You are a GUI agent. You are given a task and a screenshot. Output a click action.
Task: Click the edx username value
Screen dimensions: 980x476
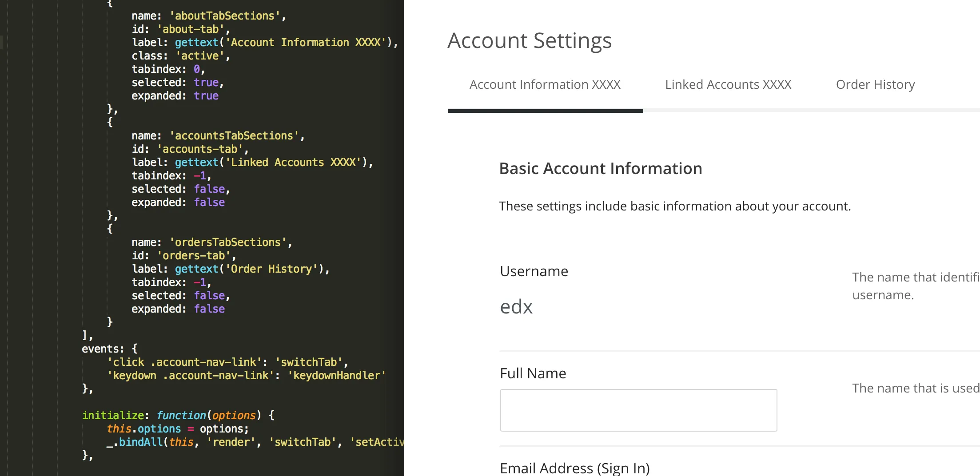coord(516,307)
